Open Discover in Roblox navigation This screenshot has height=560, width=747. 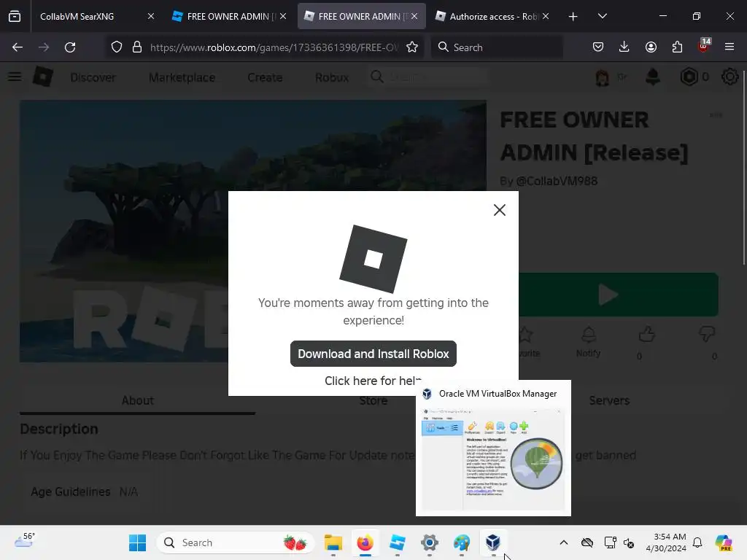[x=93, y=77]
